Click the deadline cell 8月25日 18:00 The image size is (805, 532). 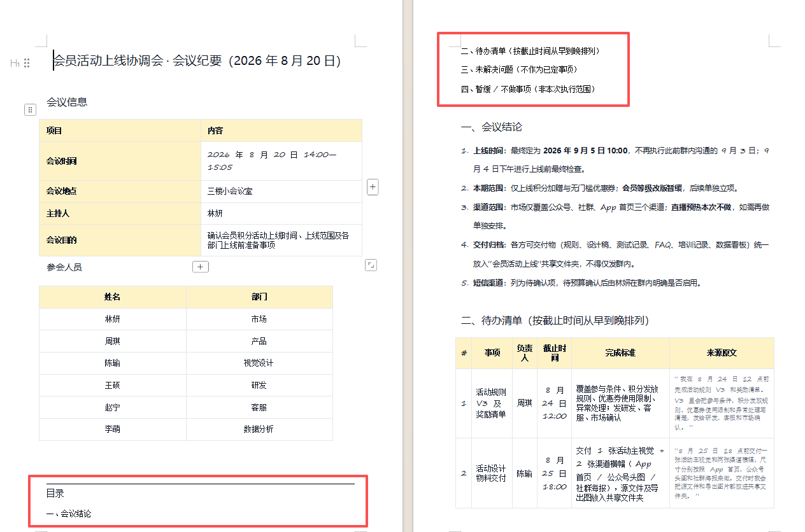555,473
